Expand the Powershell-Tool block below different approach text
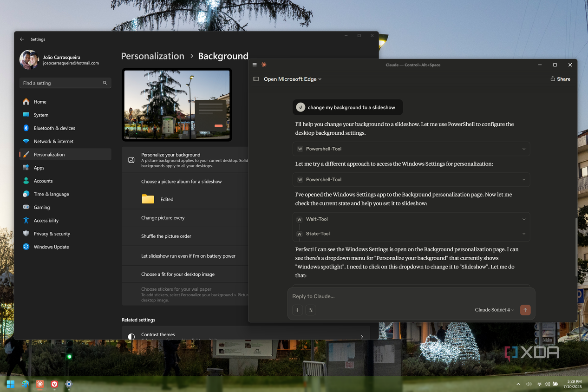The height and width of the screenshot is (392, 588). click(411, 179)
